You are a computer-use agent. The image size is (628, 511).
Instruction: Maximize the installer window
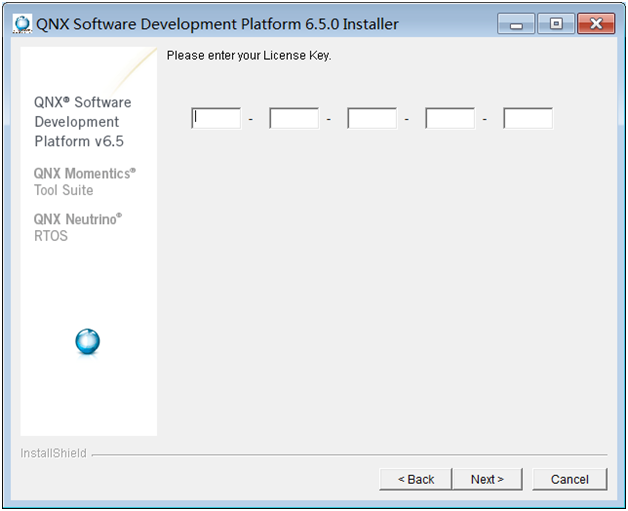pos(556,24)
